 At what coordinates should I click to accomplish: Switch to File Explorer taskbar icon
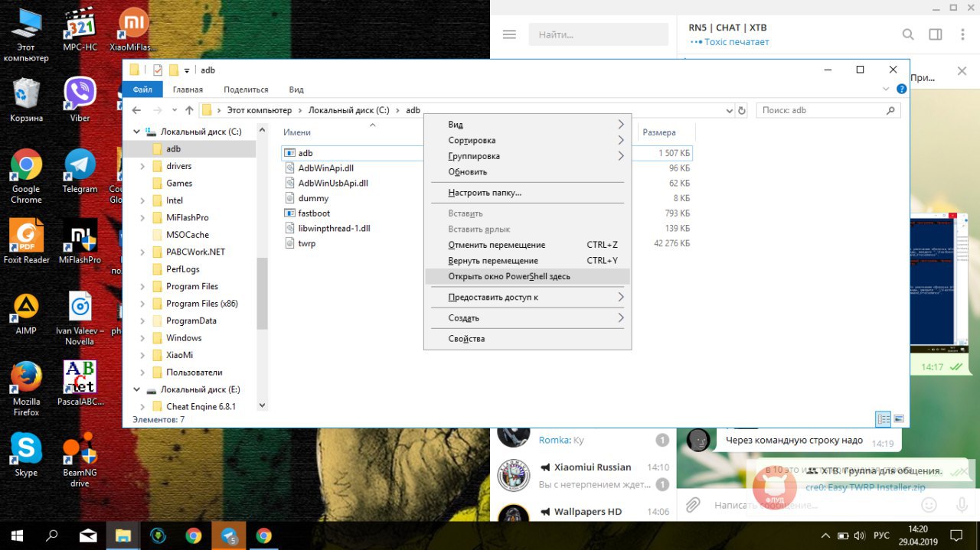tap(123, 535)
